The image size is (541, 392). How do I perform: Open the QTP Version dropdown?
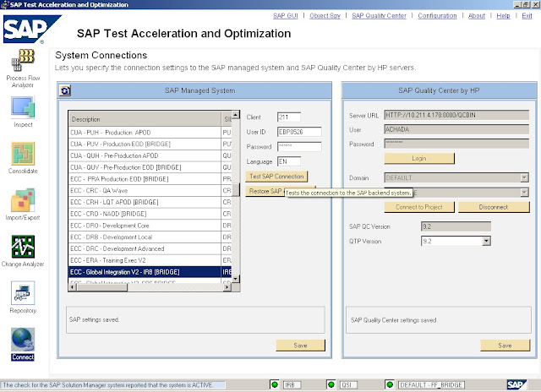(487, 241)
